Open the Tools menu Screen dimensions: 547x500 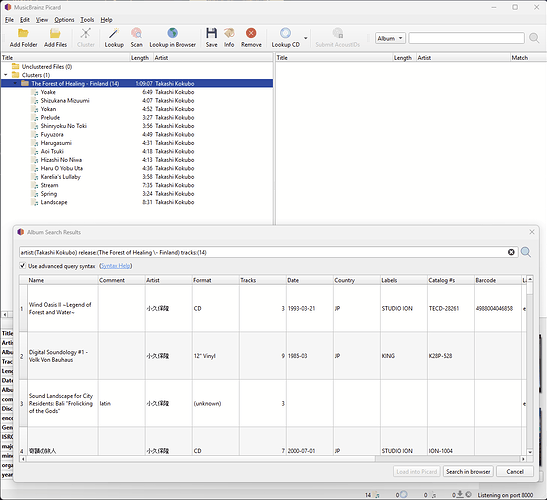pos(87,20)
